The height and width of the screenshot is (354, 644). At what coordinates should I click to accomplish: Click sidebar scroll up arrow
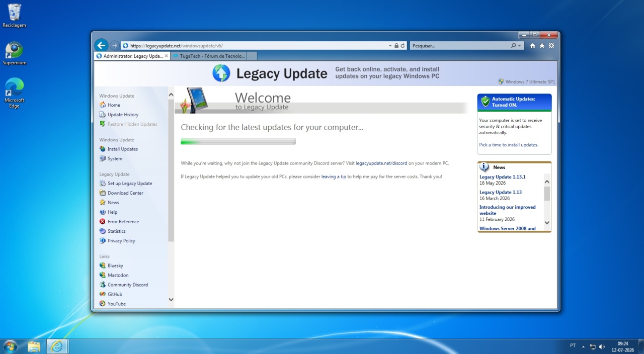(171, 95)
